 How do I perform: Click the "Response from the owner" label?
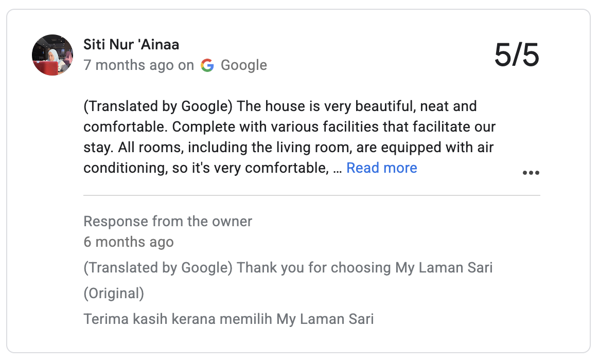click(x=168, y=221)
